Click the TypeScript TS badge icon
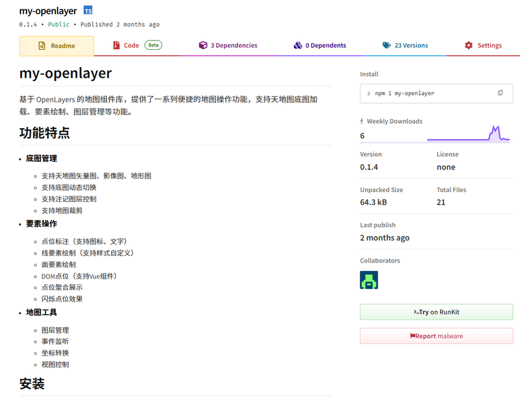 tap(88, 11)
